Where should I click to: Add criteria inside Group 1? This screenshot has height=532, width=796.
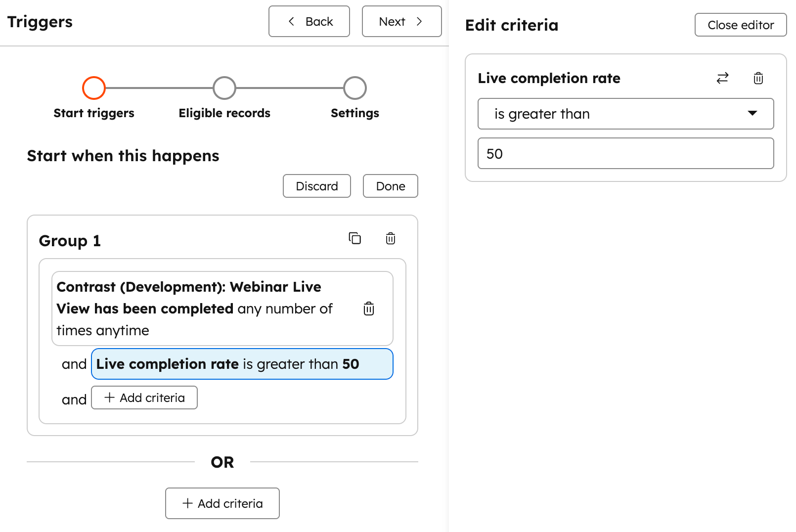point(144,398)
